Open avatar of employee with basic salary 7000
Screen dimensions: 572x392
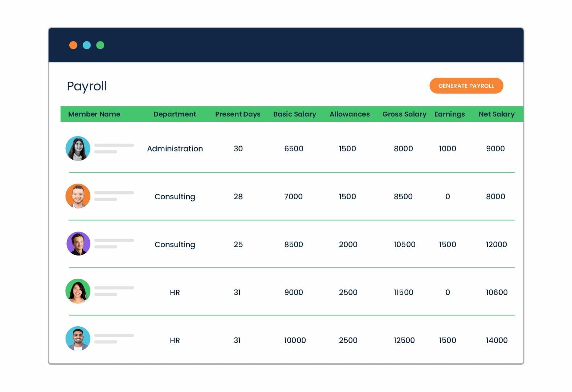(78, 196)
